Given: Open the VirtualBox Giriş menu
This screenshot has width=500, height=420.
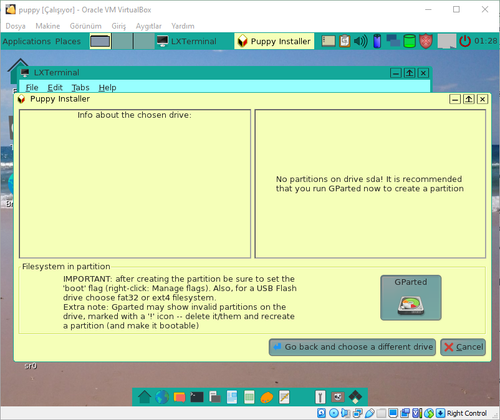Looking at the screenshot, I should coord(119,26).
